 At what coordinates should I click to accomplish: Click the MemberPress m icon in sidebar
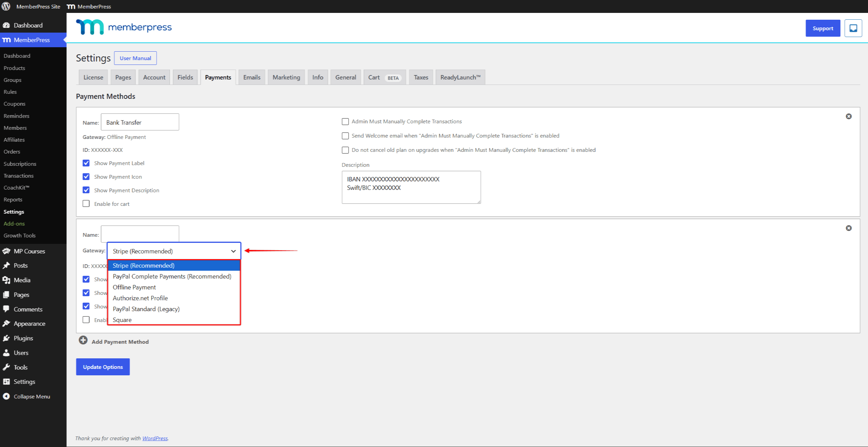[x=6, y=40]
